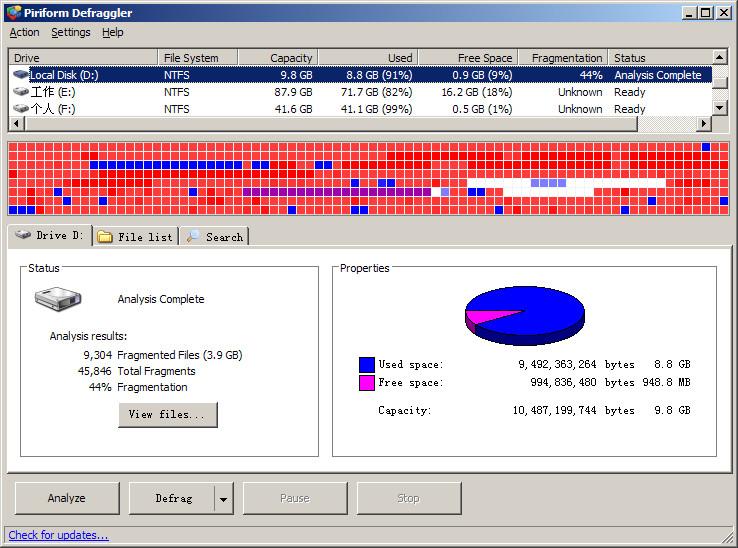
Task: Open the Help menu
Action: tap(113, 32)
